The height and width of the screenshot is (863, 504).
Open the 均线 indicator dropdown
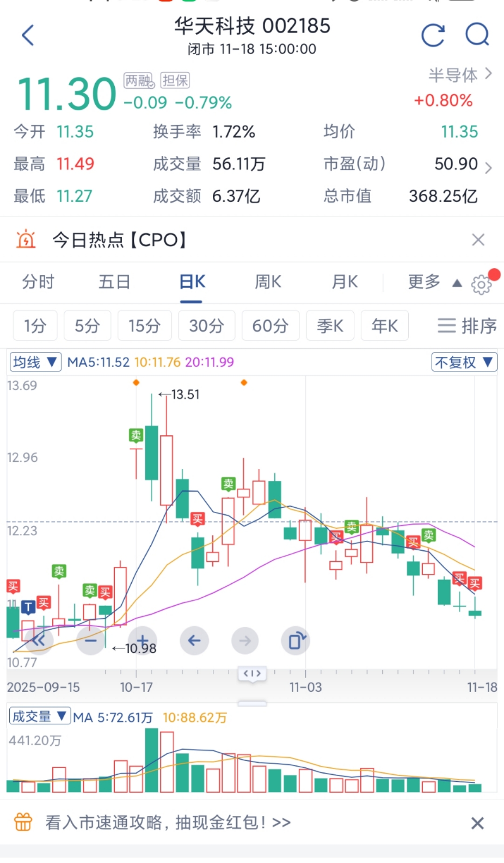35,362
